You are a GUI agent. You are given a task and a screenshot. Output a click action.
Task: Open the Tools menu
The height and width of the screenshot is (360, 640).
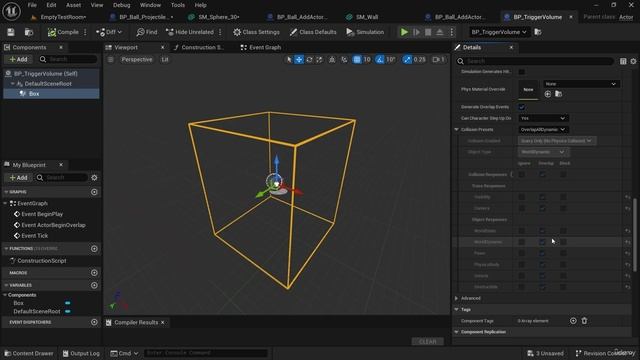(x=178, y=5)
